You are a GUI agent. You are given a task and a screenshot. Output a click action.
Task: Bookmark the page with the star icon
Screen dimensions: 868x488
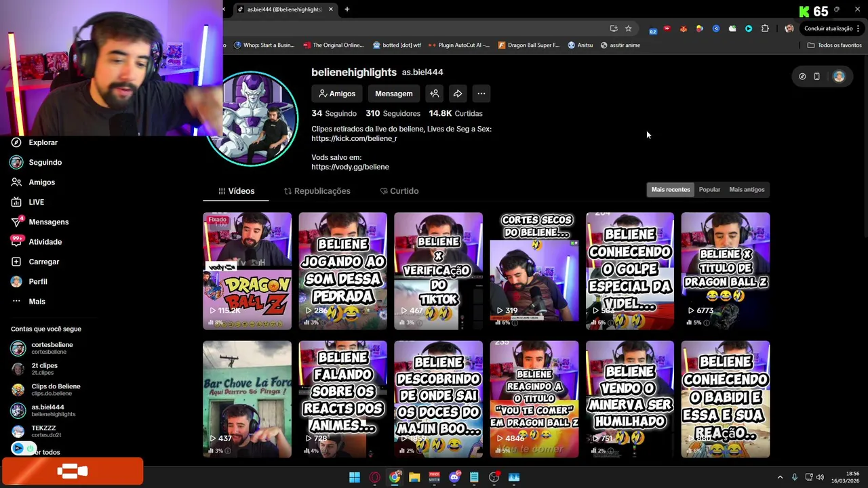pos(629,28)
